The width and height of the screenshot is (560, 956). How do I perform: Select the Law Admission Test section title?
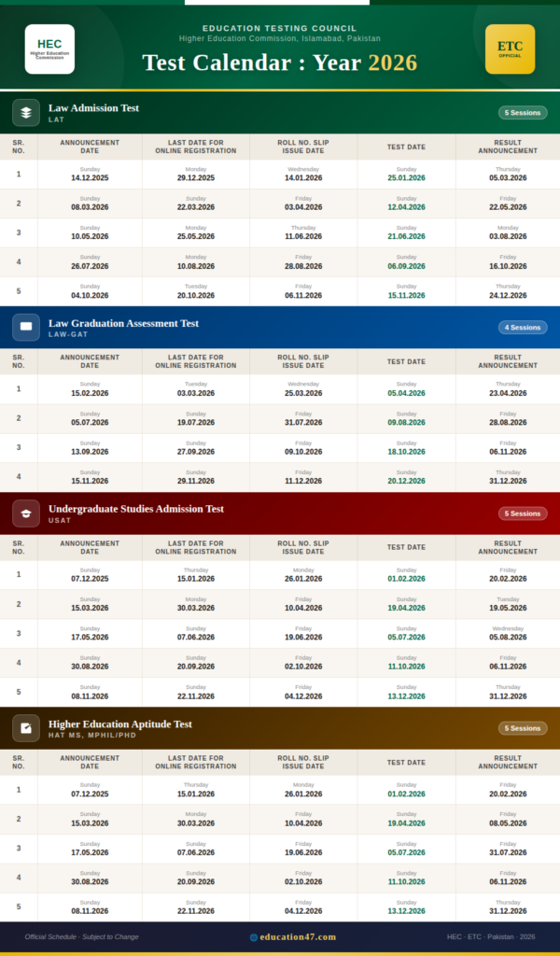(x=94, y=108)
